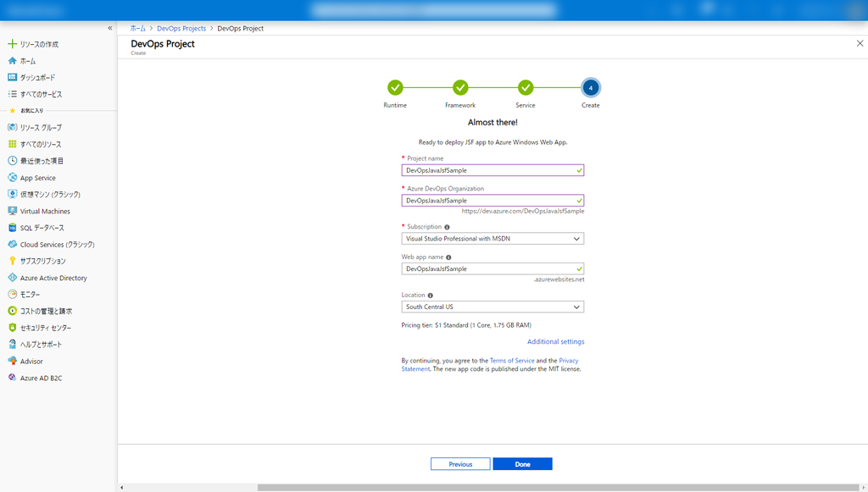Screen dimensions: 868x492
Task: Click the All resources grid icon
Action: click(12, 144)
